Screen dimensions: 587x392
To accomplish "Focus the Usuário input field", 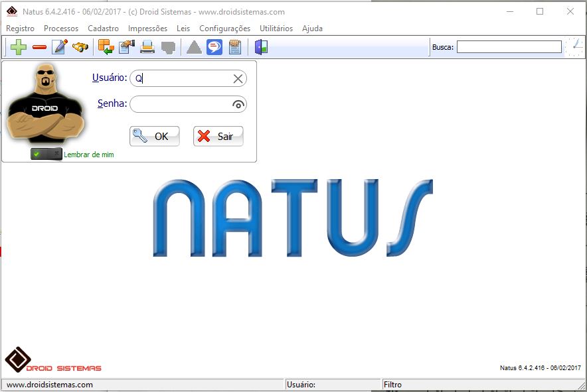I will 188,78.
